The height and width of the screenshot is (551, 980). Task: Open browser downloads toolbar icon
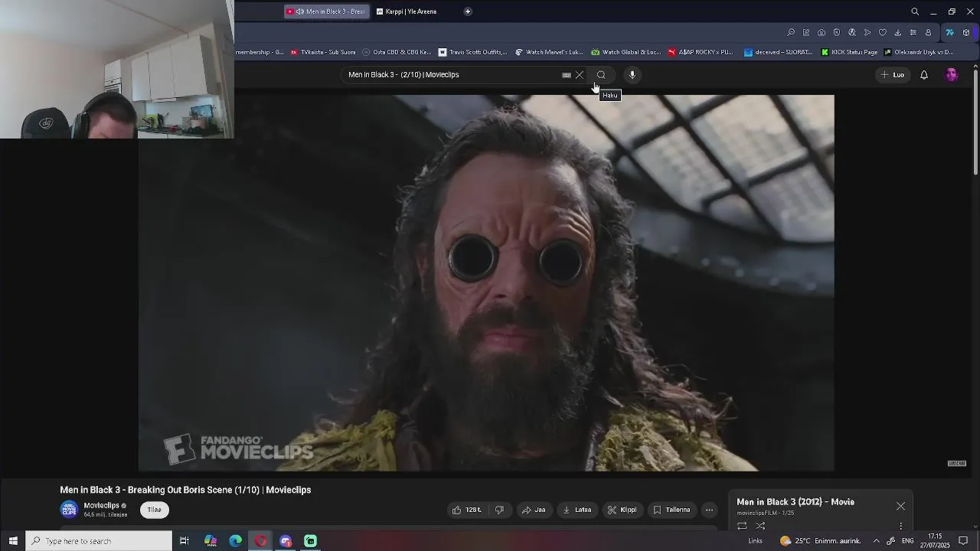point(898,33)
